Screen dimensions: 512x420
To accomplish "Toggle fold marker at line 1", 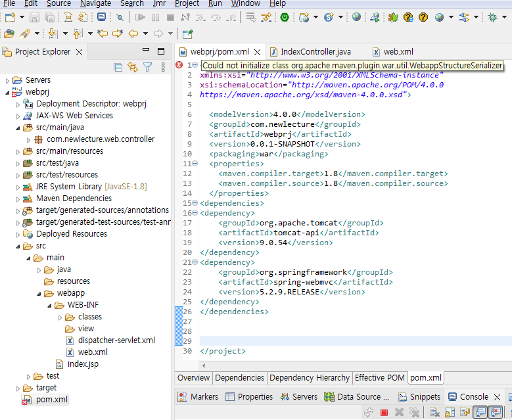I will 195,65.
